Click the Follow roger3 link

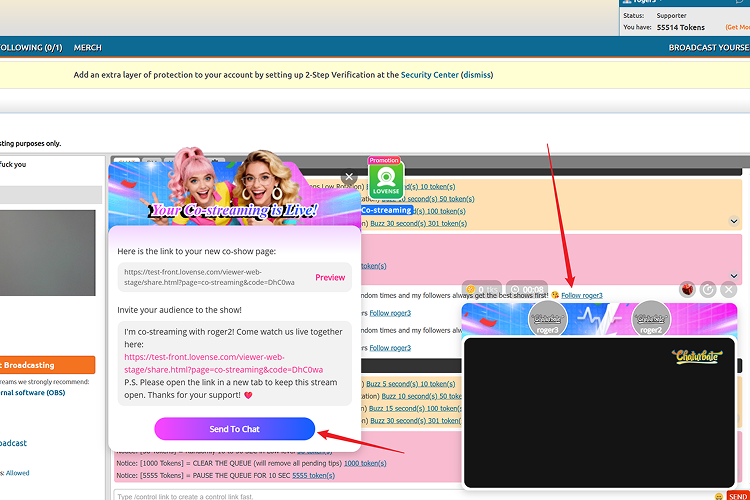[582, 295]
